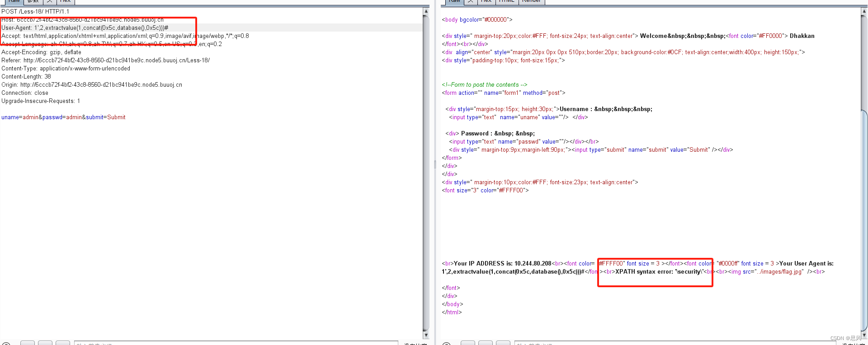Image resolution: width=868 pixels, height=345 pixels.
Task: Click the 'Accept-Encoding: gzip, deflate' header
Action: point(41,52)
